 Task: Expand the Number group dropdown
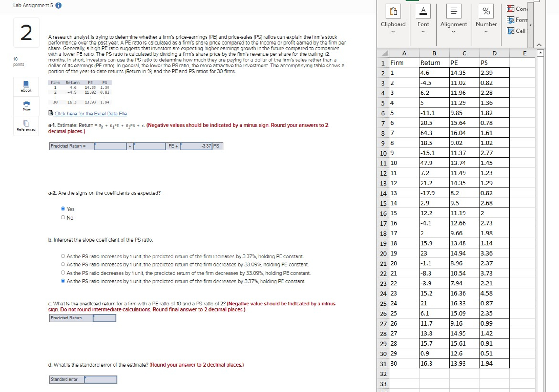click(x=486, y=31)
